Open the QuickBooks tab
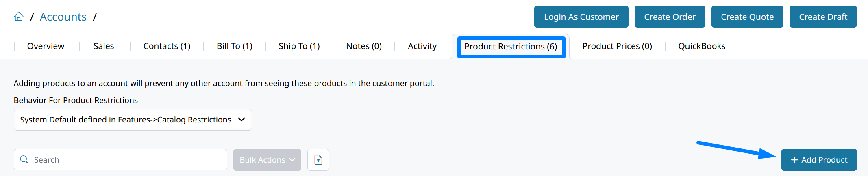This screenshot has height=176, width=868. 702,46
